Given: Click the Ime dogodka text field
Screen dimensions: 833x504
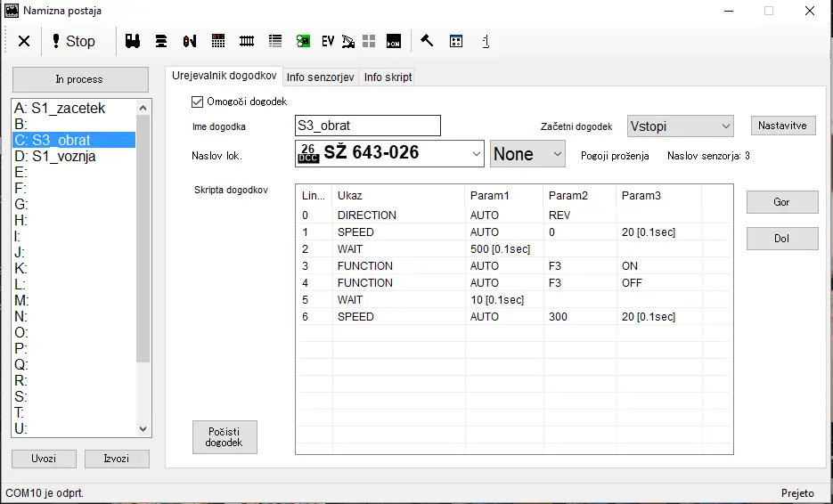Looking at the screenshot, I should [367, 126].
